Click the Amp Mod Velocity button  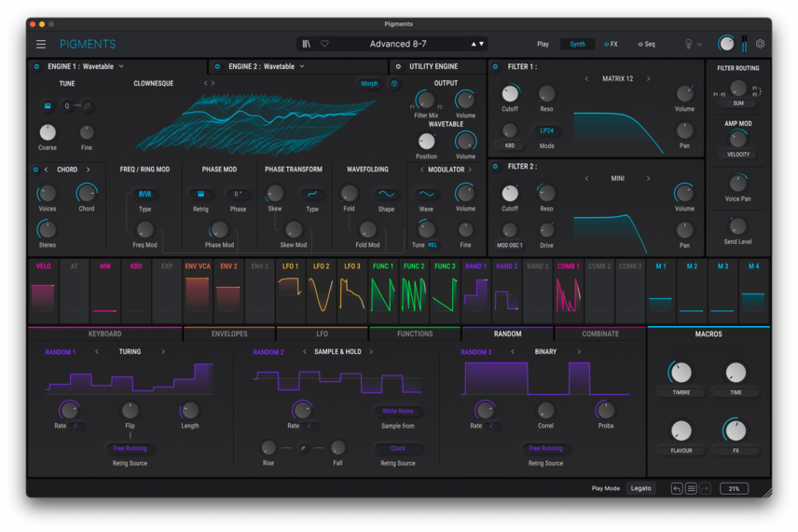738,155
